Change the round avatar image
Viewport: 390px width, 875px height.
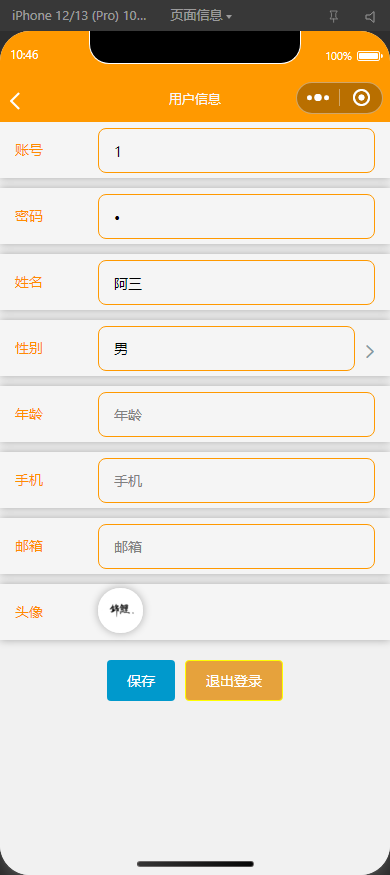pyautogui.click(x=121, y=610)
